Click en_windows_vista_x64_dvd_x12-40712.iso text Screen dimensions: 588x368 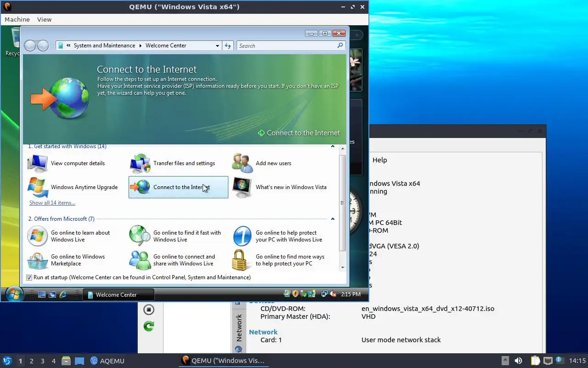click(x=428, y=309)
